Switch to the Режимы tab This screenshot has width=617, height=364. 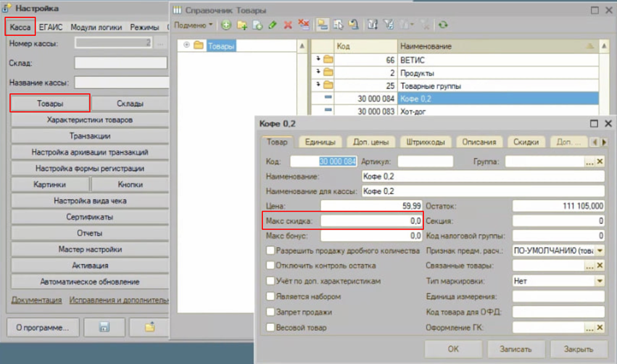[x=144, y=27]
